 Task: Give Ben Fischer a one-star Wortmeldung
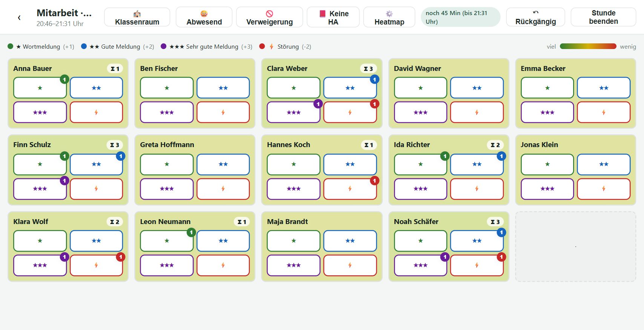click(167, 88)
